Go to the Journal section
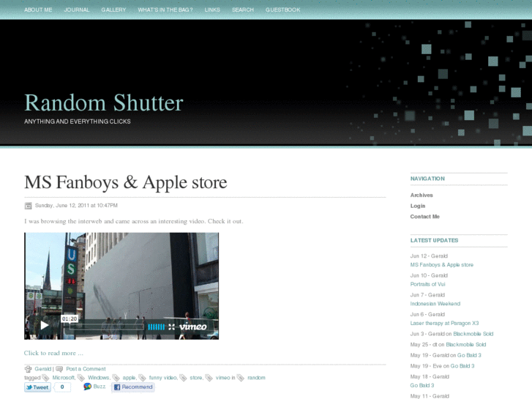This screenshot has height=399, width=532. [x=77, y=10]
